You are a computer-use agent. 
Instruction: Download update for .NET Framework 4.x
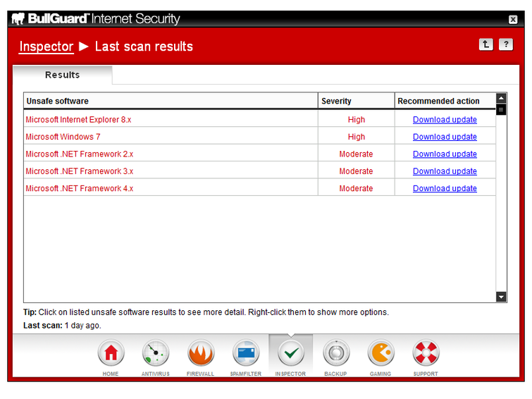click(445, 188)
